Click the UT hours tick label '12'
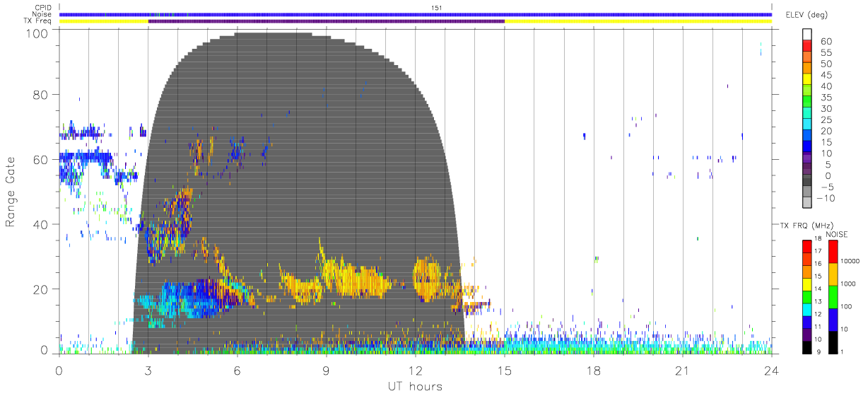Screen dimensions: 868x401 pyautogui.click(x=416, y=371)
